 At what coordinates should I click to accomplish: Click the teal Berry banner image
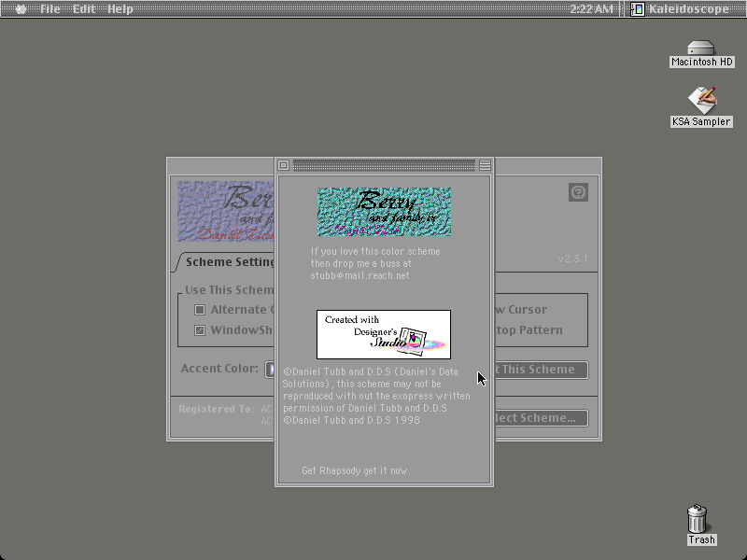[x=384, y=212]
